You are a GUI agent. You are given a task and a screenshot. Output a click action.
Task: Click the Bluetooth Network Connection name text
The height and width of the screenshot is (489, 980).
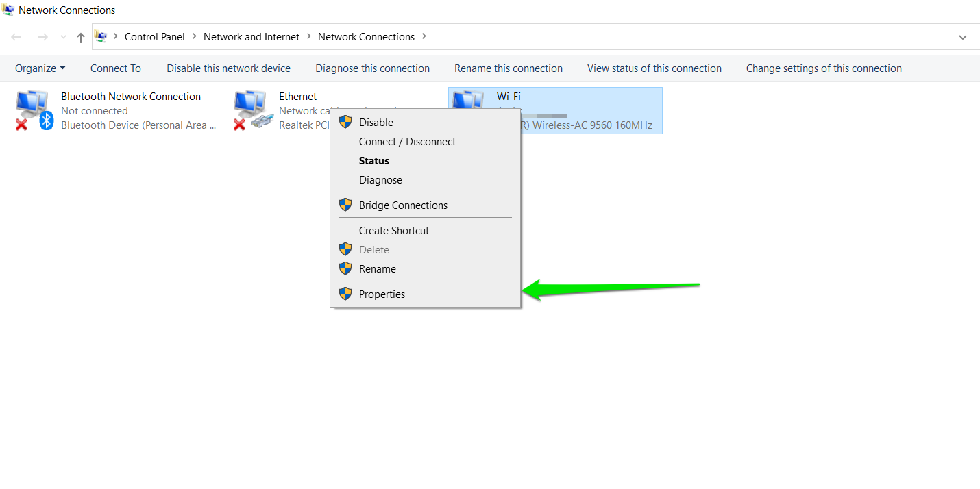[x=131, y=97]
